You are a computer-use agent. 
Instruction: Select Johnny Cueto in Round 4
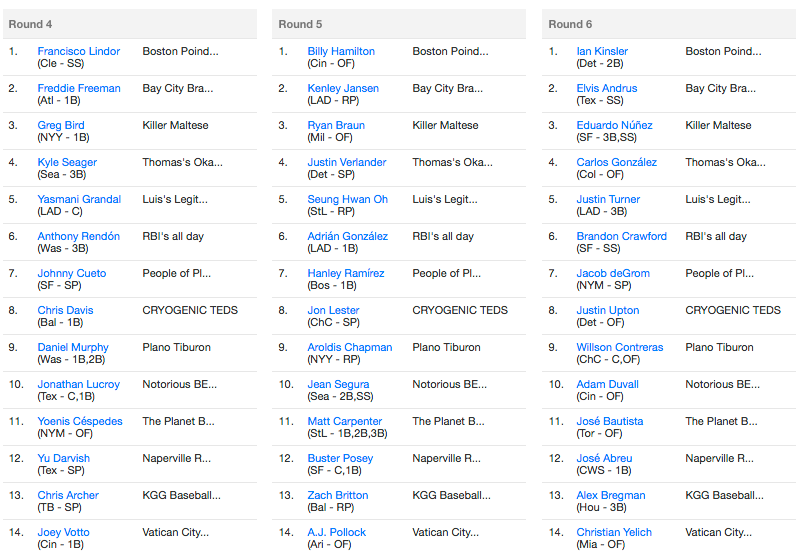click(x=71, y=273)
